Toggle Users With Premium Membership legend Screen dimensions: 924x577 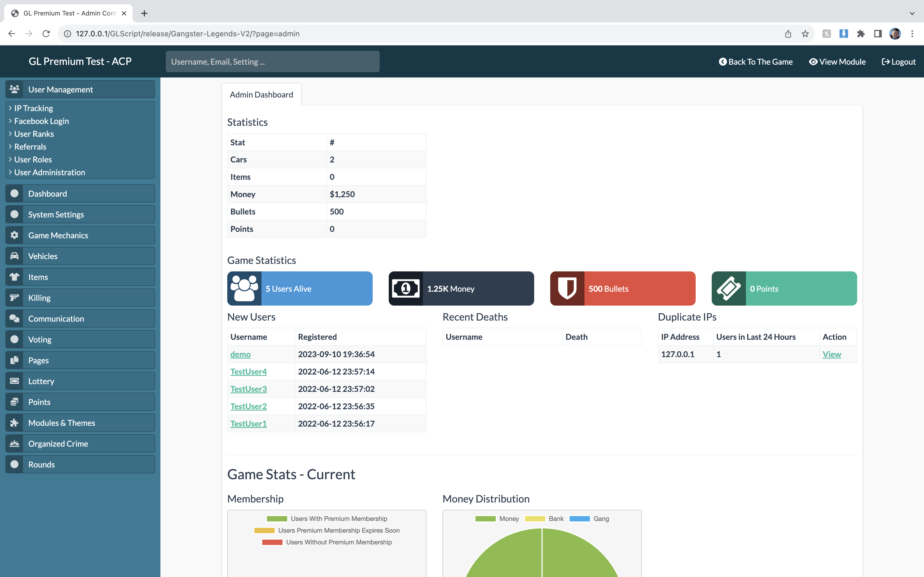coord(327,518)
